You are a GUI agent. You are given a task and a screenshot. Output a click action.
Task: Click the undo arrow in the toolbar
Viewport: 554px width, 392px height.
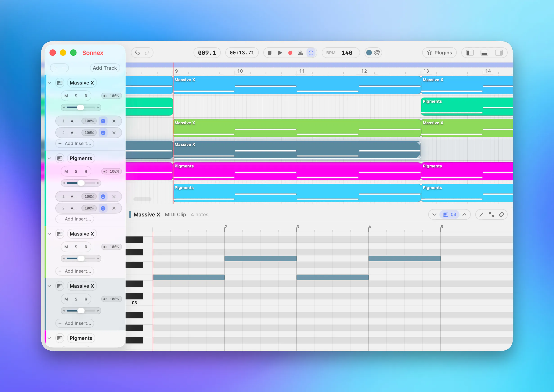coord(137,53)
